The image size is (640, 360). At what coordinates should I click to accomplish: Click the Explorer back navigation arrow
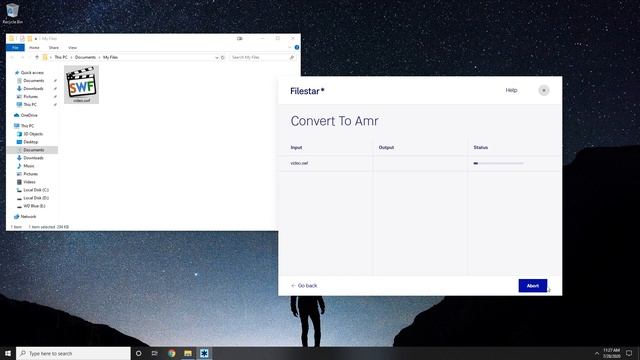tap(12, 58)
